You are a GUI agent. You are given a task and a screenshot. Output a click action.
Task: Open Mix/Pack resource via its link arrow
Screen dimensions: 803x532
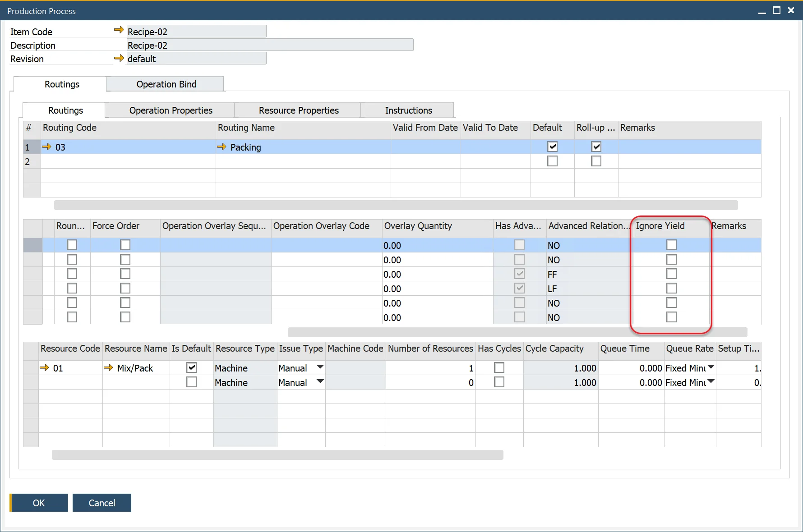click(108, 367)
